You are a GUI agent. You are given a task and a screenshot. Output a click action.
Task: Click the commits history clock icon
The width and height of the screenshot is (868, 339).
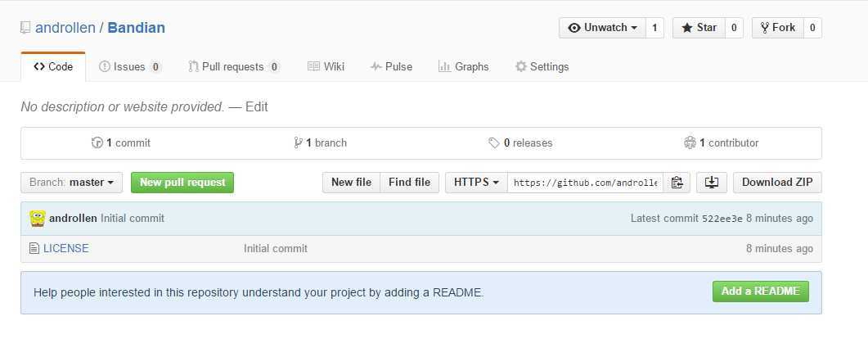[97, 143]
